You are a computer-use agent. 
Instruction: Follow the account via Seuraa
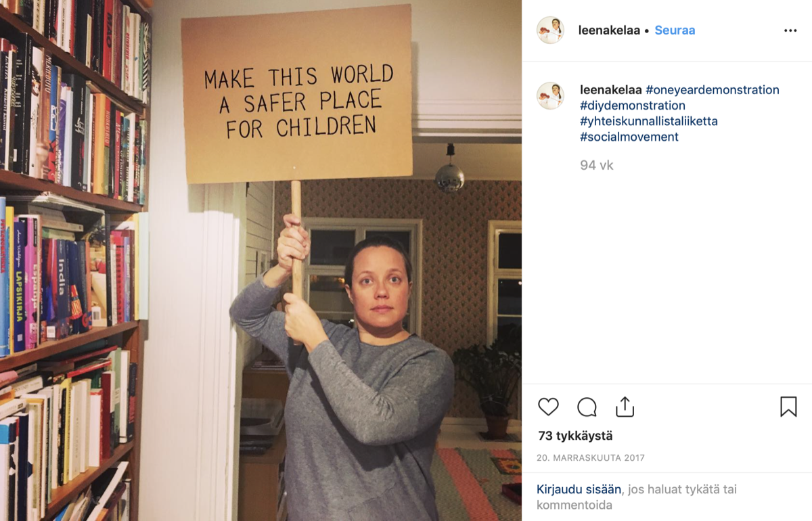click(x=675, y=30)
